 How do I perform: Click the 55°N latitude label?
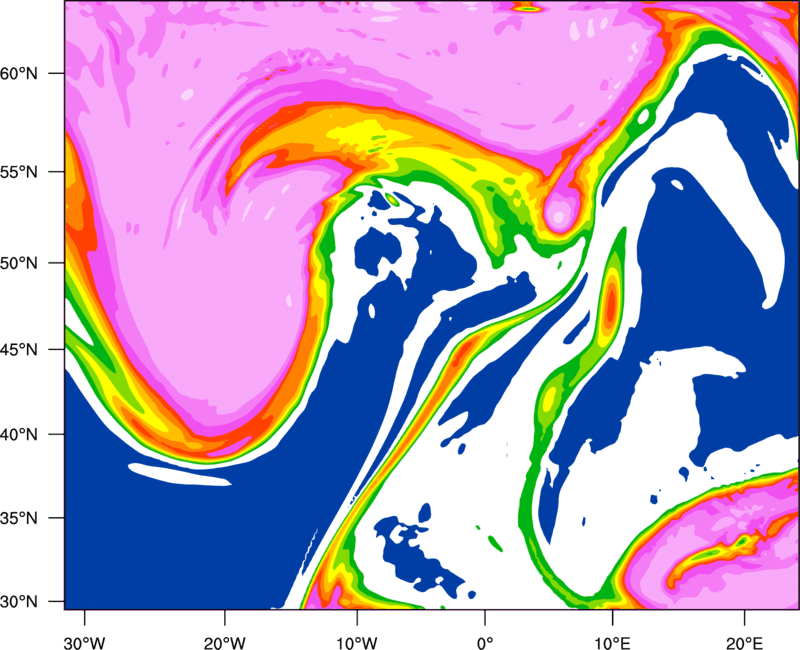(x=19, y=172)
